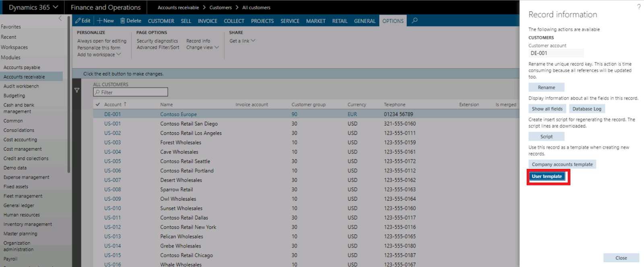
Task: Click Personalize this form
Action: pos(99,48)
